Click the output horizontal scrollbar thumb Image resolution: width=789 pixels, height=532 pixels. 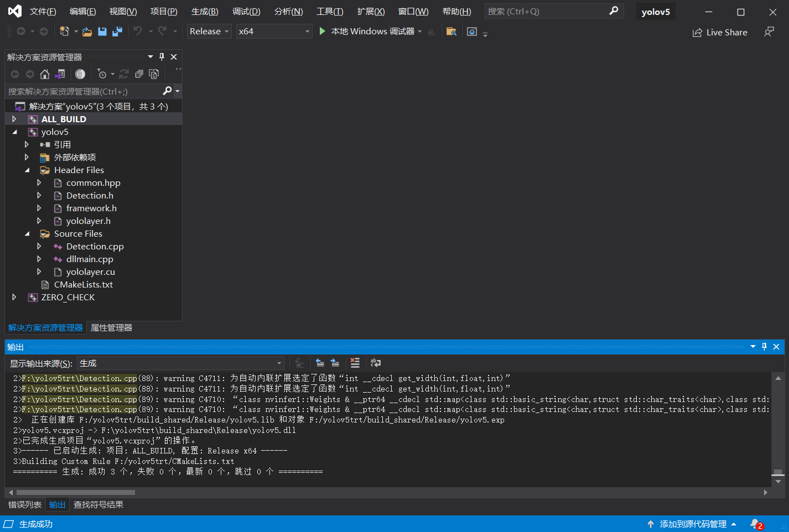coord(76,492)
